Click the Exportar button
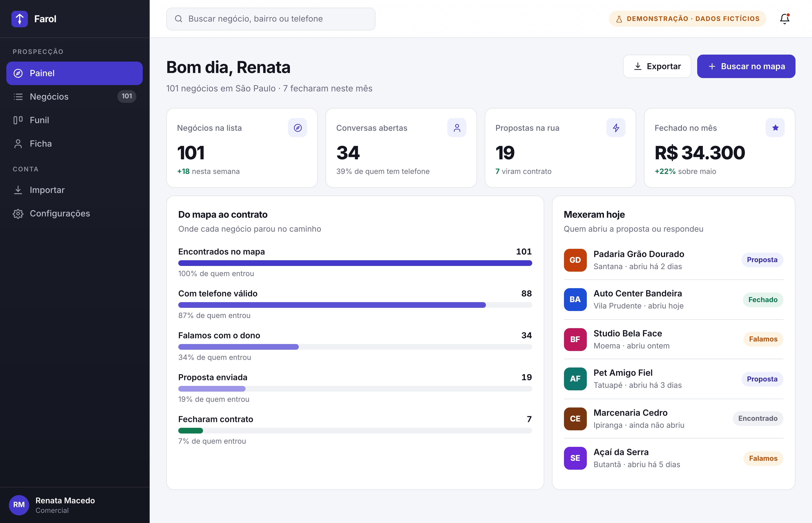Screen dimensions: 812x523 pyautogui.click(x=657, y=66)
